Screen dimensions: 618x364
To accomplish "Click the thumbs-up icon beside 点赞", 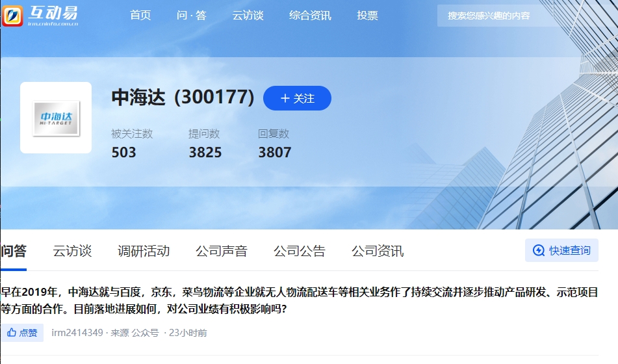I will click(x=12, y=332).
